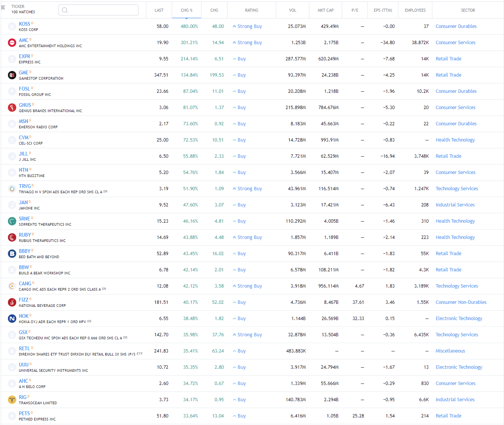Click the NTN placeholder logo icon
The width and height of the screenshot is (504, 425).
pos(12,172)
